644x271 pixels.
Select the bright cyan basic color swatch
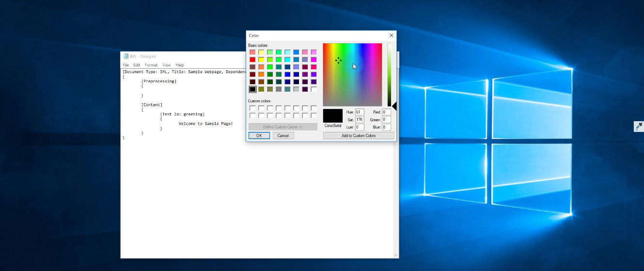[287, 60]
